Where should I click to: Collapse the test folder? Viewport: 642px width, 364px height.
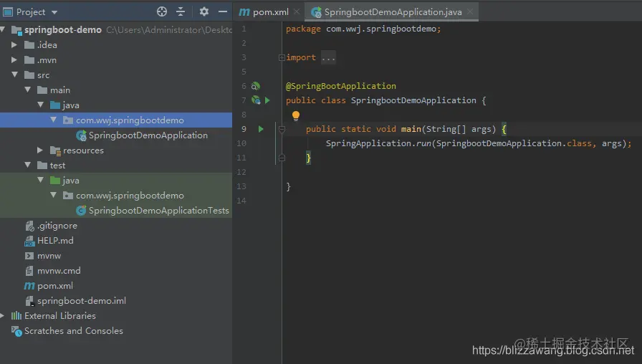pos(27,165)
